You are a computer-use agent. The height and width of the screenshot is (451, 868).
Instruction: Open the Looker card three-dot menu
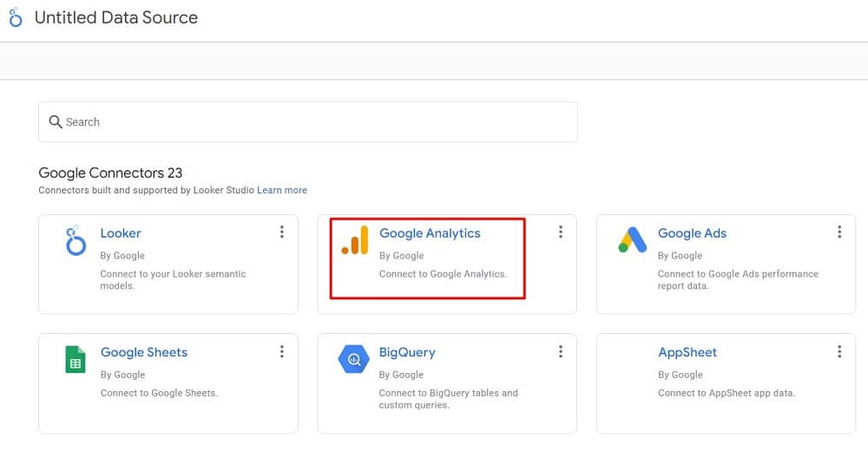pos(282,232)
